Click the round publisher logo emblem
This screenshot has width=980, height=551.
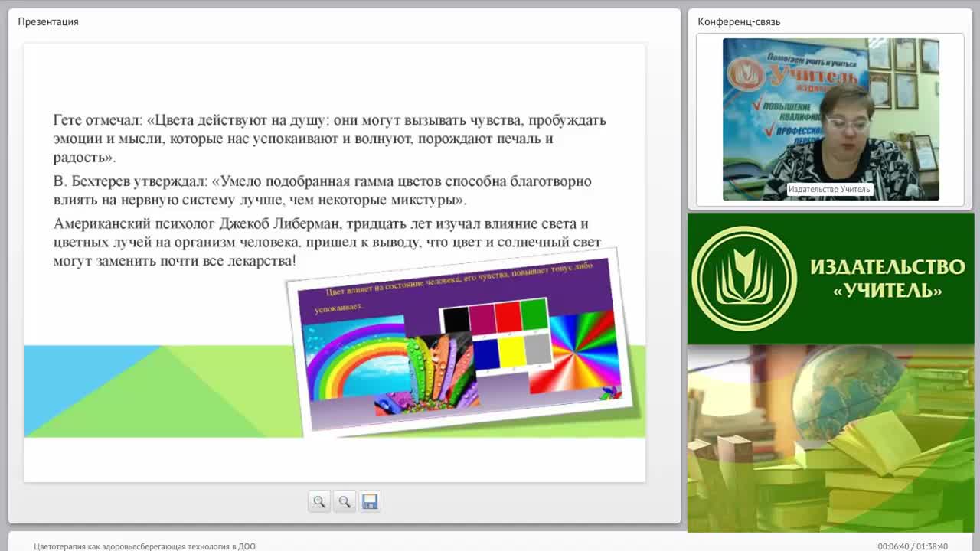(743, 279)
